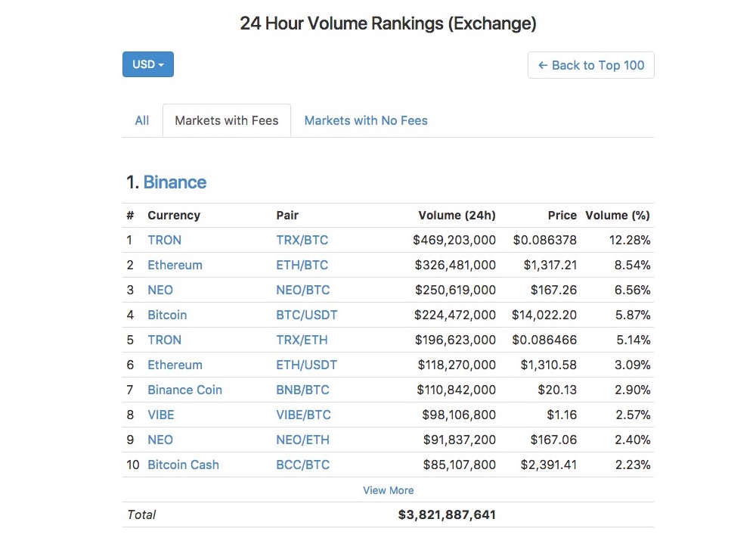
Task: Select the volume value $196,623,000
Action: pyautogui.click(x=455, y=340)
